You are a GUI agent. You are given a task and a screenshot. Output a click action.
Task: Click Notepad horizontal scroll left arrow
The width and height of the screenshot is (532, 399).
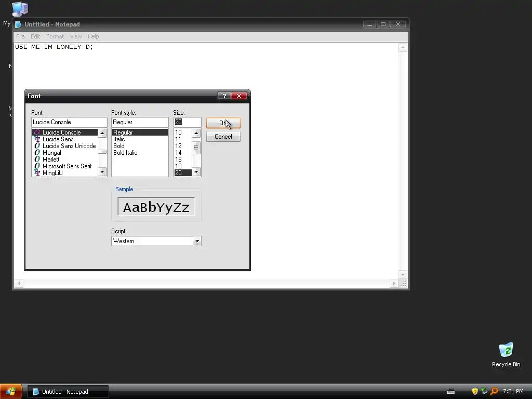coord(19,283)
